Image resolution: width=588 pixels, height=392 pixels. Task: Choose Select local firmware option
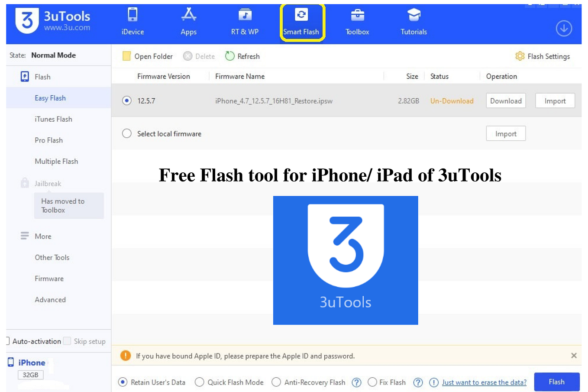tap(126, 133)
